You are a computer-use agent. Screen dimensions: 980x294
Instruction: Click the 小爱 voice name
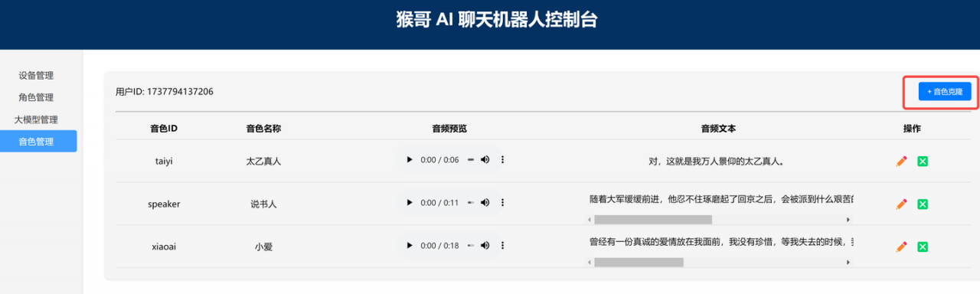point(263,247)
